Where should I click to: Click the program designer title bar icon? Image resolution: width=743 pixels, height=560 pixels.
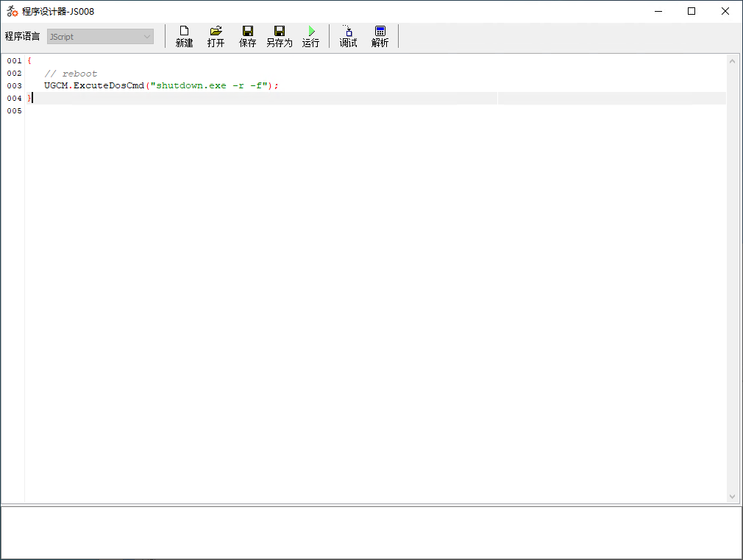pyautogui.click(x=13, y=11)
